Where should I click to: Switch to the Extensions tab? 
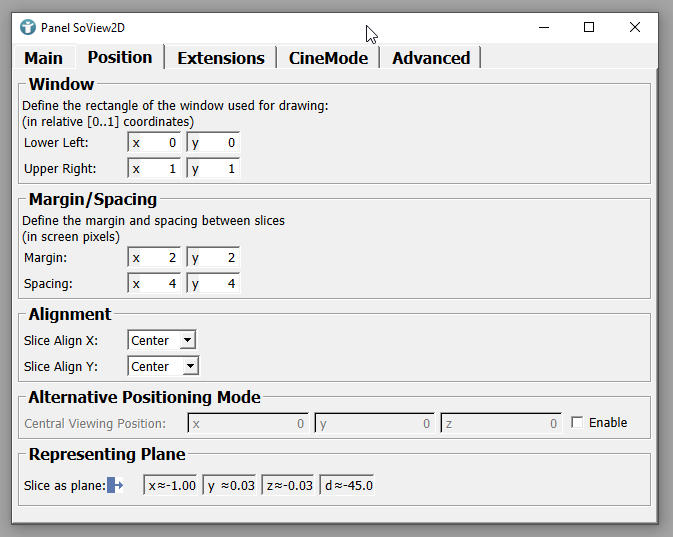coord(220,58)
